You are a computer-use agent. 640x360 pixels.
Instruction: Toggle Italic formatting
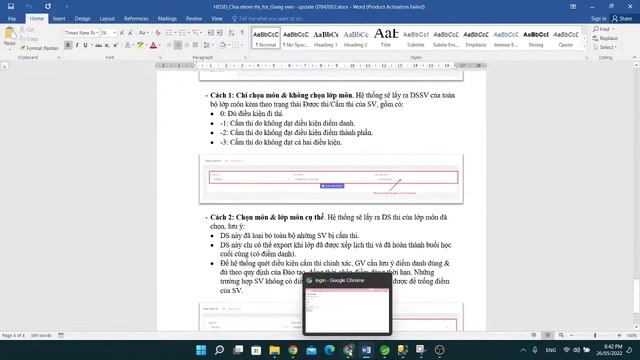click(77, 45)
